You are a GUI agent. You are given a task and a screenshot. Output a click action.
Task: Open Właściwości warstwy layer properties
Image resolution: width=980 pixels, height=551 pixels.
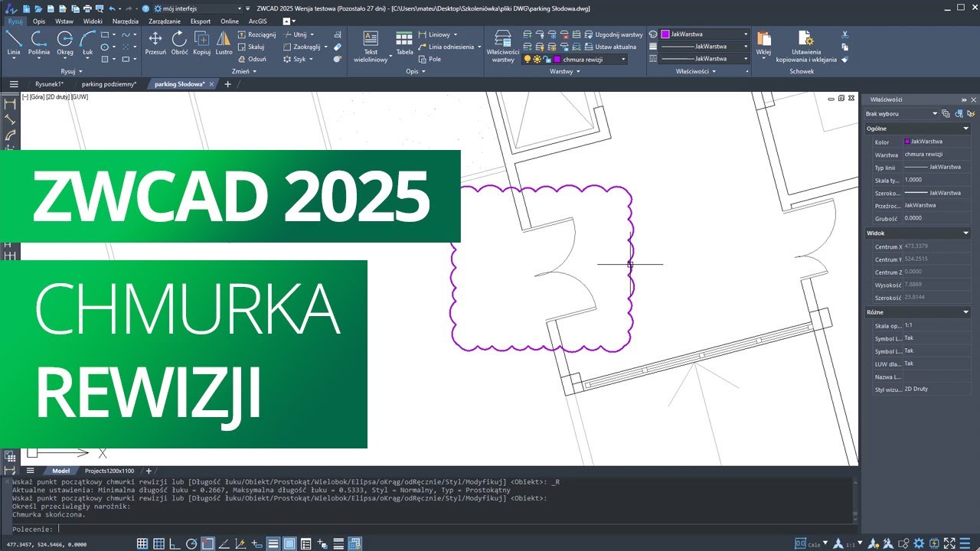pos(503,47)
